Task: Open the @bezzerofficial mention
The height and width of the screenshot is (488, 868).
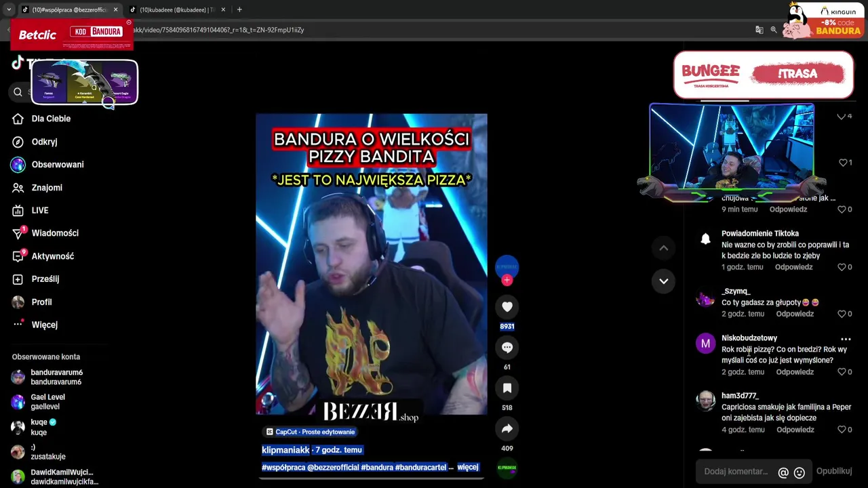Action: (x=333, y=467)
